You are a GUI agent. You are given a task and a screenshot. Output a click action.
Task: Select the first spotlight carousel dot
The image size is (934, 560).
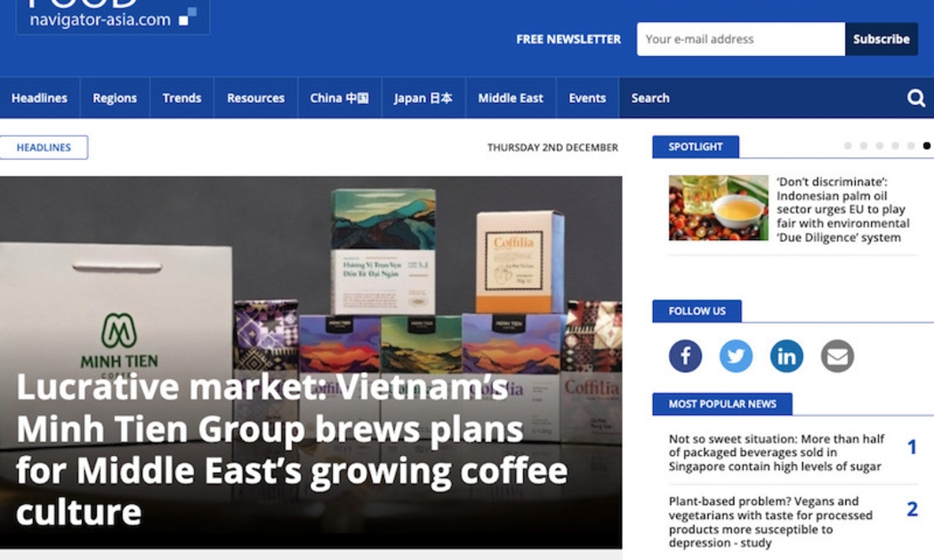pyautogui.click(x=848, y=146)
